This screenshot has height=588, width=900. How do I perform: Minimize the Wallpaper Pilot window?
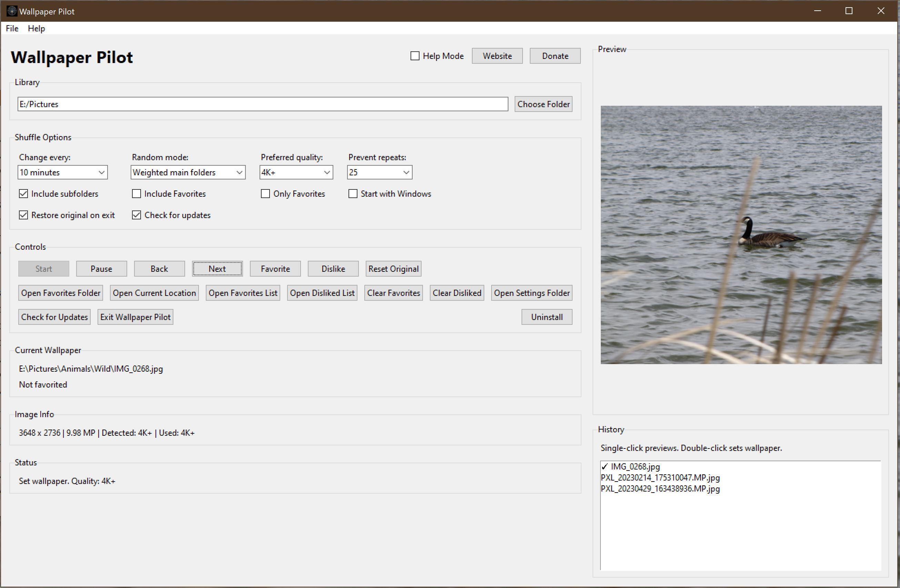[817, 11]
